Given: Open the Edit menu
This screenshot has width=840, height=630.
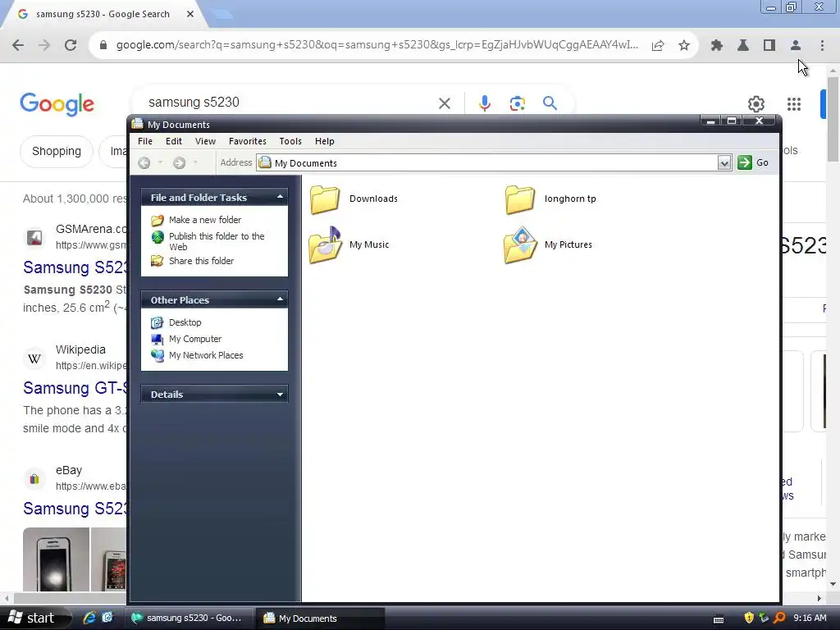Looking at the screenshot, I should [174, 141].
